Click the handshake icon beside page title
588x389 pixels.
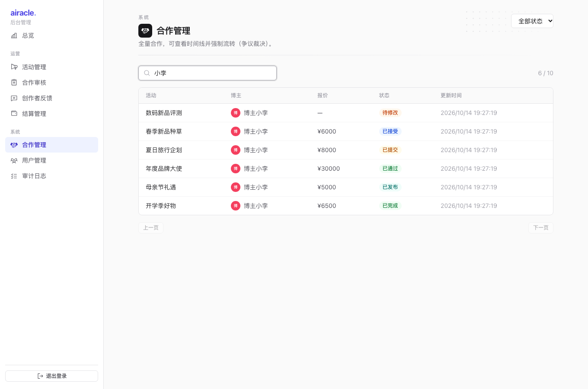(145, 31)
